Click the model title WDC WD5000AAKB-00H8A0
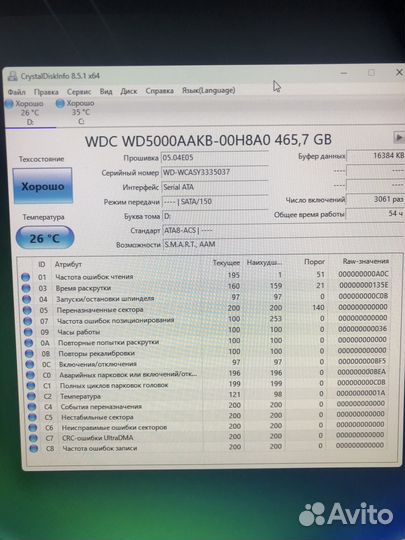Screen dimensions: 405x540 point(177,141)
